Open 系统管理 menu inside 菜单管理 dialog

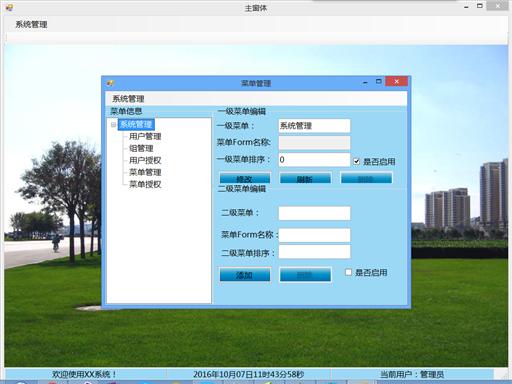click(128, 99)
